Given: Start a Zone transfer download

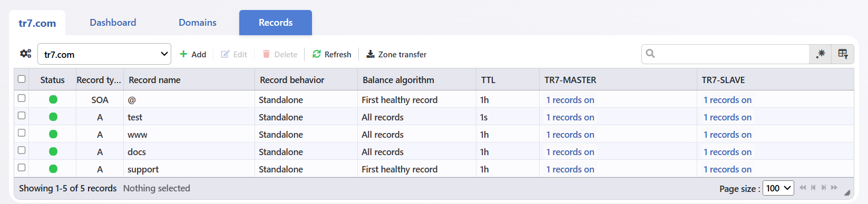Looking at the screenshot, I should 396,54.
